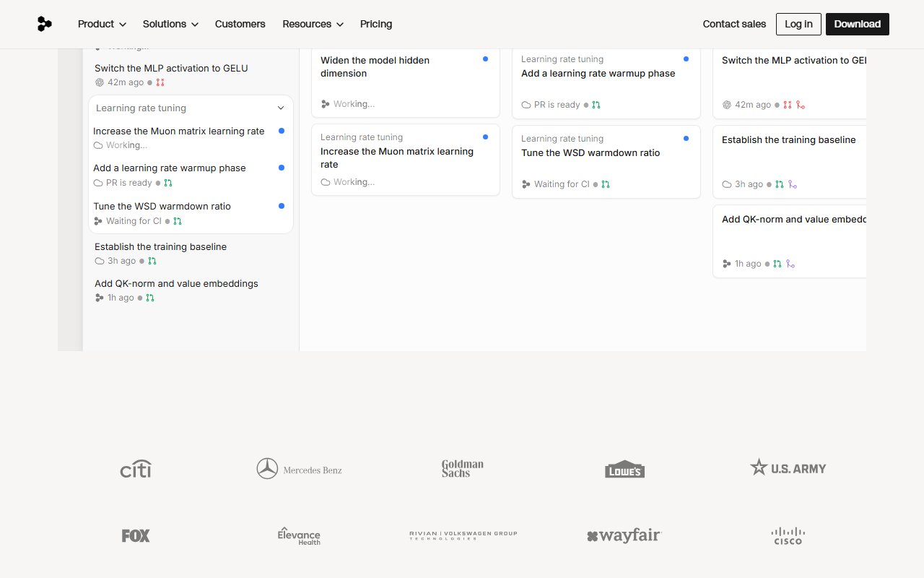
Task: Click the Download button
Action: click(x=858, y=24)
